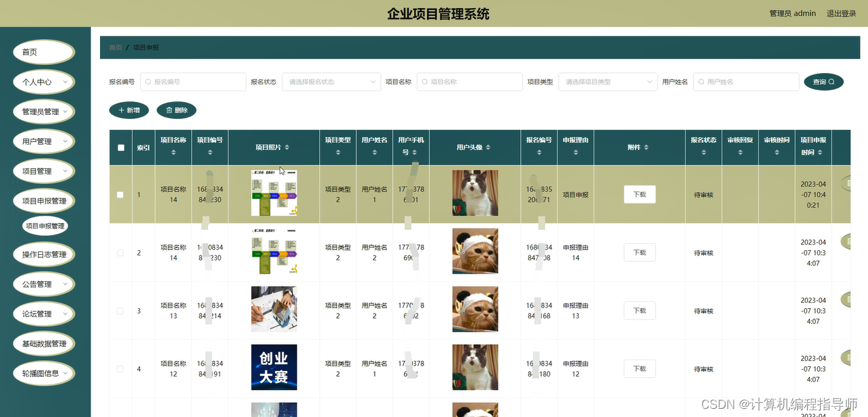This screenshot has width=868, height=417.
Task: Click the 管理员 admin label
Action: (792, 14)
